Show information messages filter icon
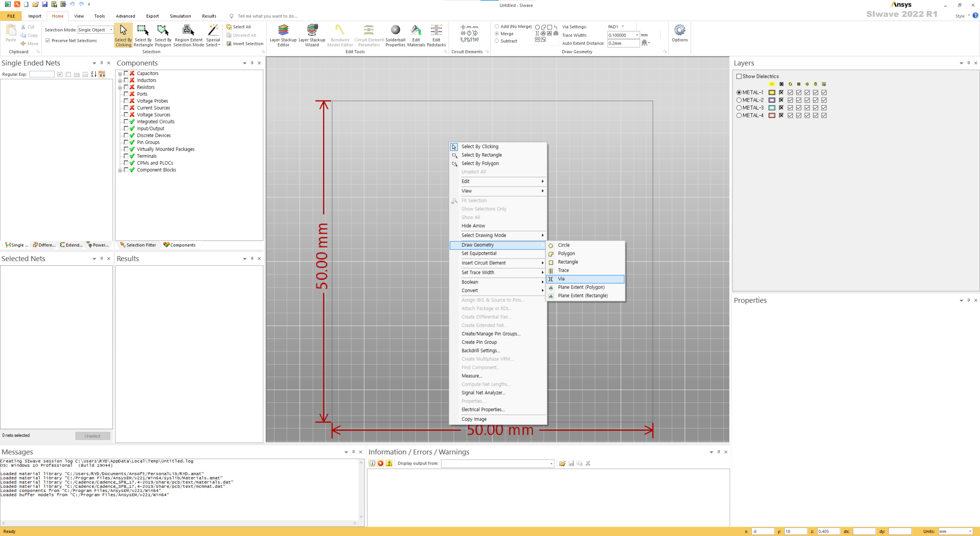Viewport: 980px width, 536px height. pos(372,463)
